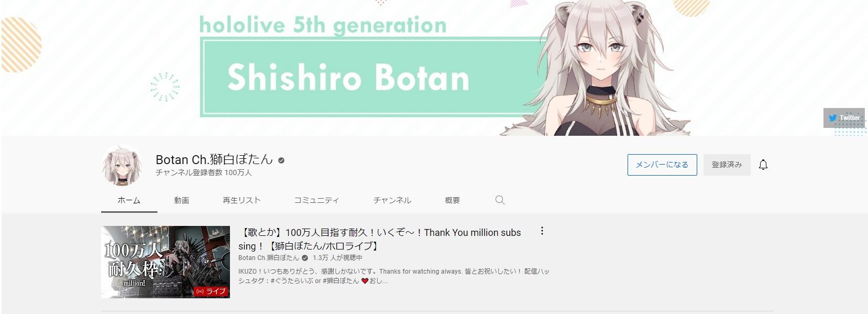Open the 再生リスト tab
The image size is (868, 314).
pyautogui.click(x=241, y=200)
